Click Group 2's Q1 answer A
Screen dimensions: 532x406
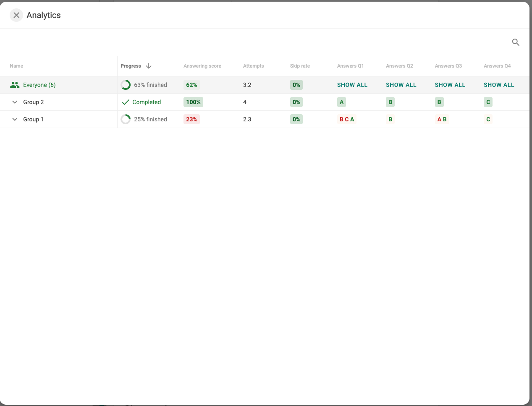coord(342,102)
